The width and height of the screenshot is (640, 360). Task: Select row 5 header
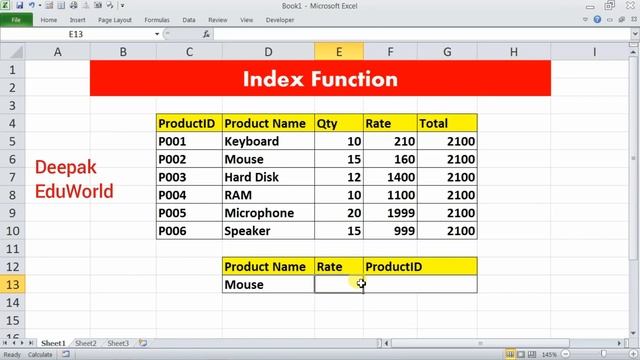point(12,141)
